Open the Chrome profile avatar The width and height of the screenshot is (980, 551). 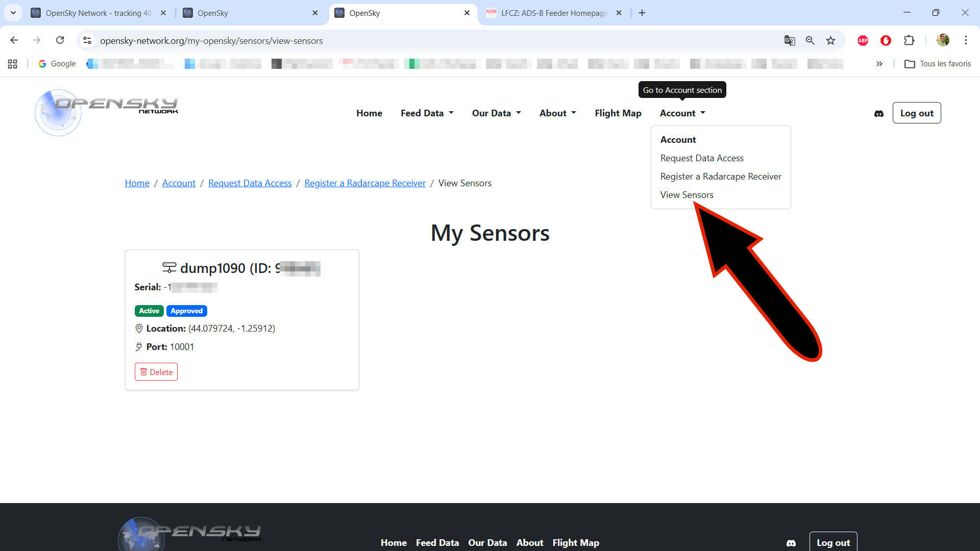click(x=943, y=40)
